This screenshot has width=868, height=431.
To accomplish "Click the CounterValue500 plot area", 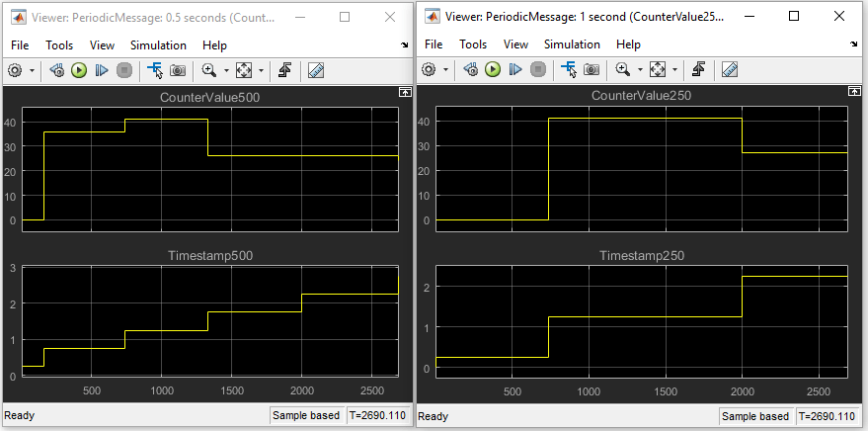I will (209, 169).
